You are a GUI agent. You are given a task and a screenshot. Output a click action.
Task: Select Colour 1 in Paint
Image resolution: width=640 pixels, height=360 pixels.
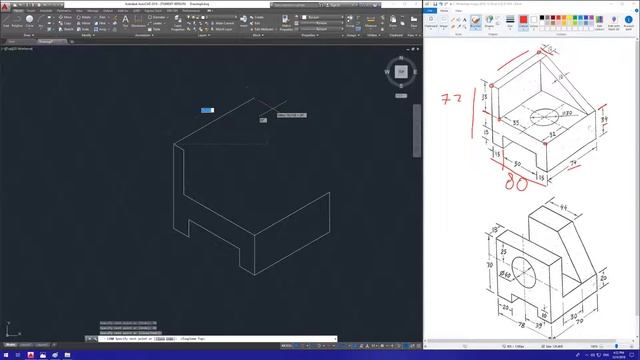[x=523, y=22]
